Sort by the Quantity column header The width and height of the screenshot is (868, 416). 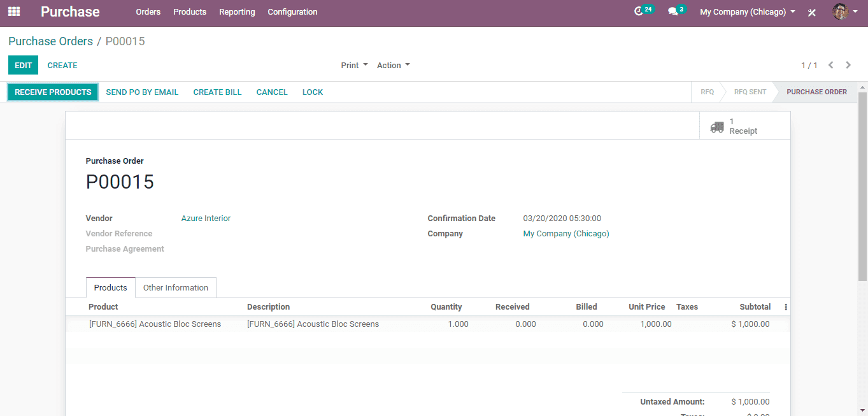click(446, 307)
